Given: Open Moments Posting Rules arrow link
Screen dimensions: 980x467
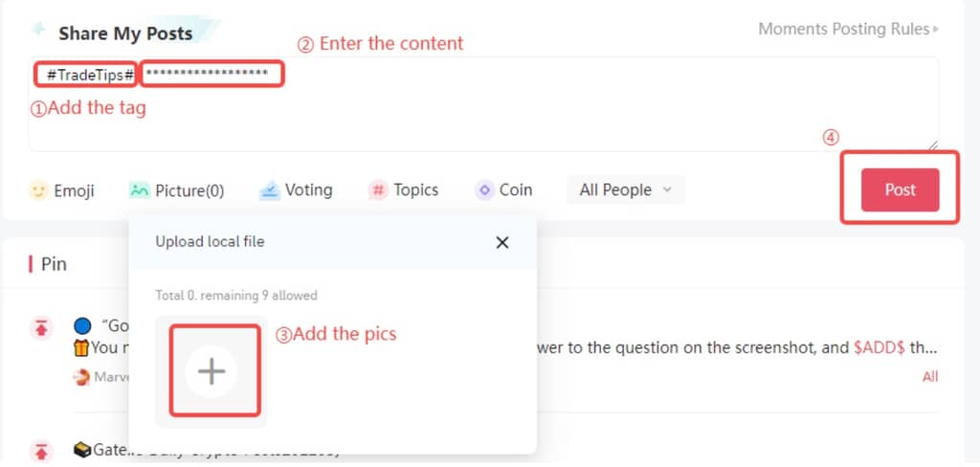Looking at the screenshot, I should pyautogui.click(x=935, y=29).
